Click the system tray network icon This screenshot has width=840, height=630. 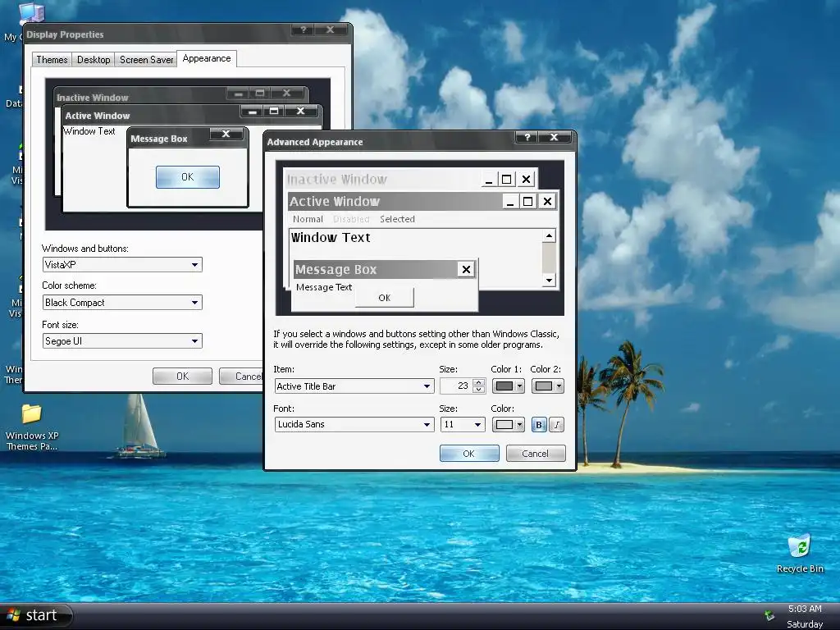769,615
